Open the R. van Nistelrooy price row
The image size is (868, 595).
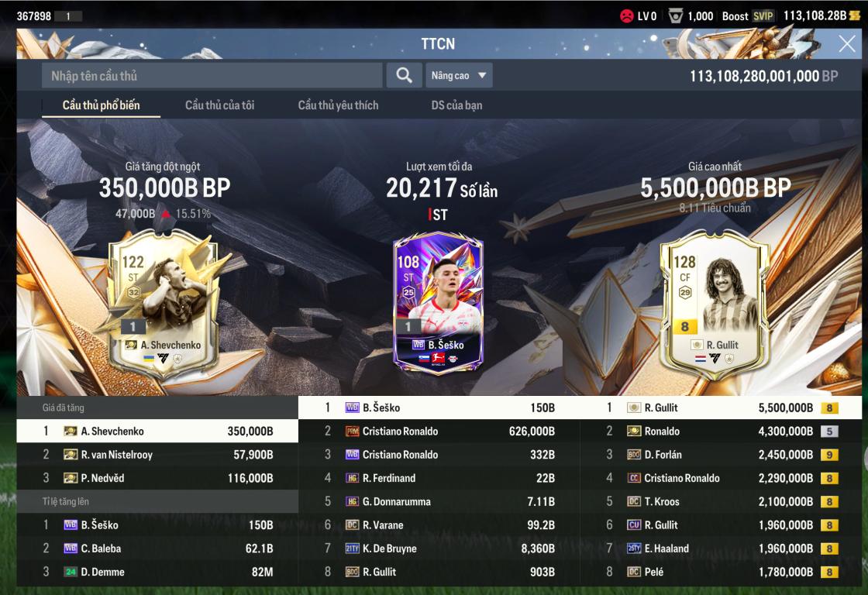click(157, 455)
